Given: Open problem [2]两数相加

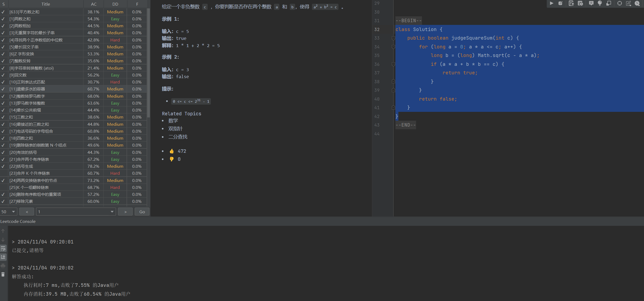Looking at the screenshot, I should (x=20, y=26).
